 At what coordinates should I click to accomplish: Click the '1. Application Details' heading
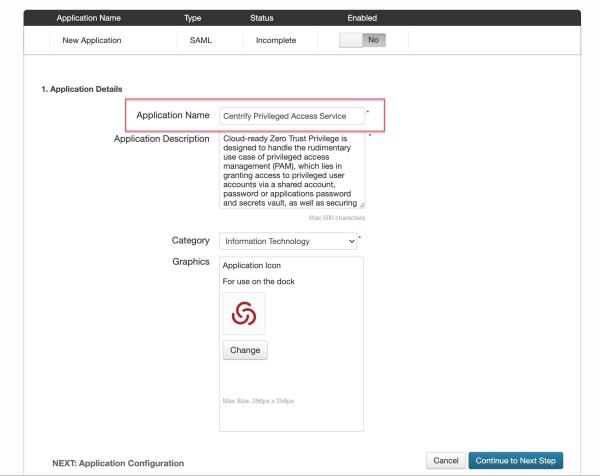[82, 89]
